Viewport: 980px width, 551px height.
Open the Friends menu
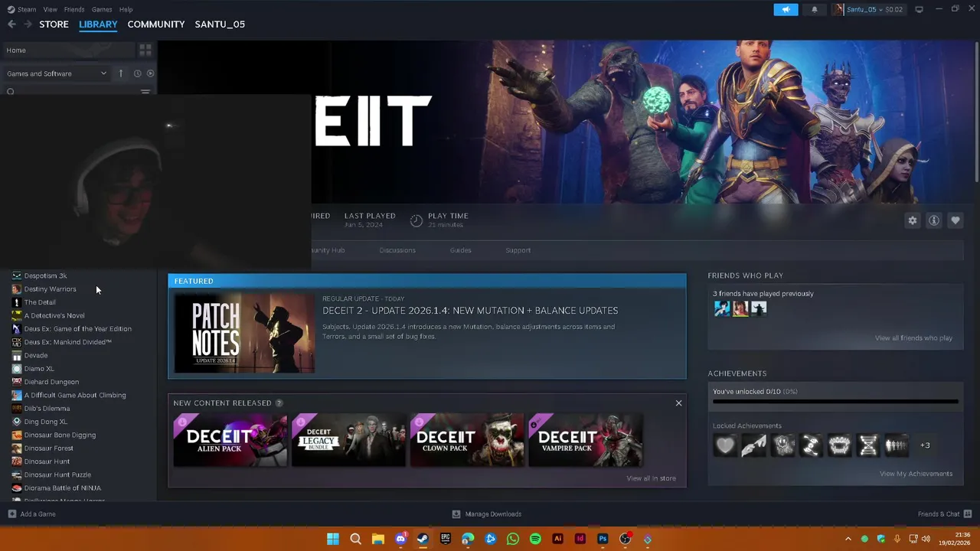pyautogui.click(x=74, y=9)
